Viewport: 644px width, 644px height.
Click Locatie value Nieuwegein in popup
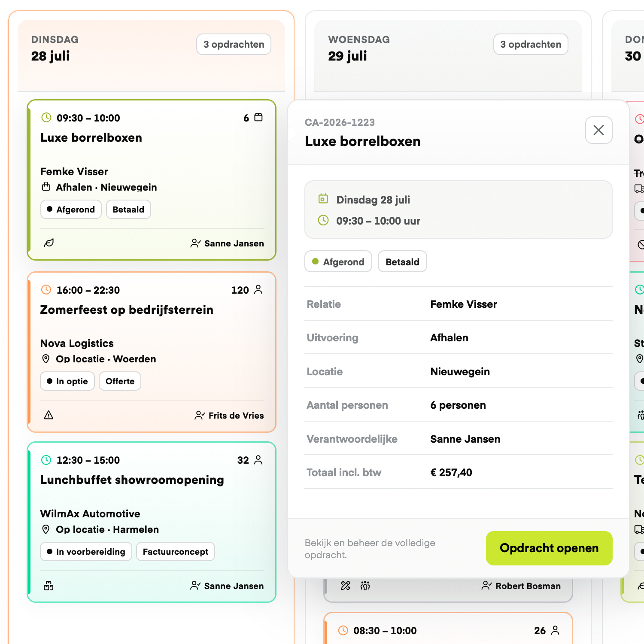460,372
